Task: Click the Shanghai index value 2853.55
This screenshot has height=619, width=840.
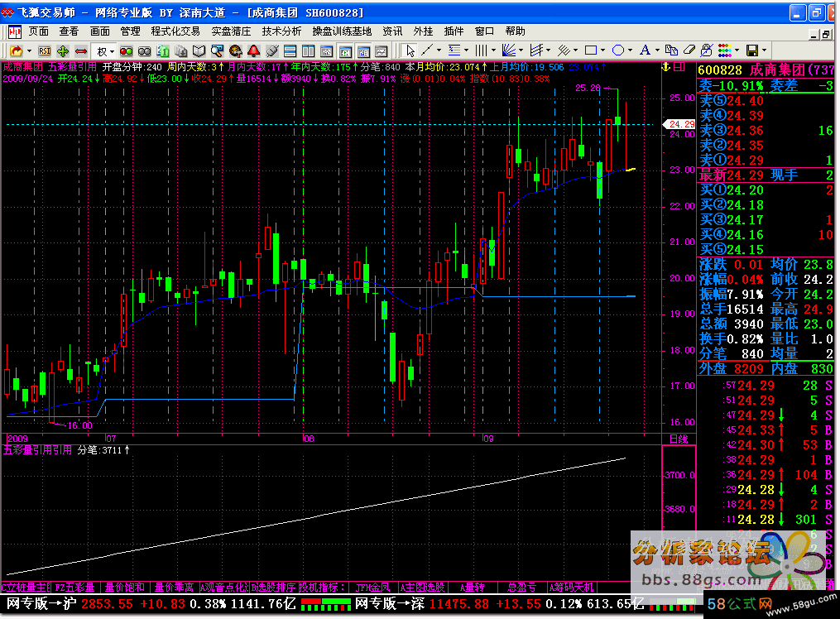Action: pyautogui.click(x=107, y=604)
